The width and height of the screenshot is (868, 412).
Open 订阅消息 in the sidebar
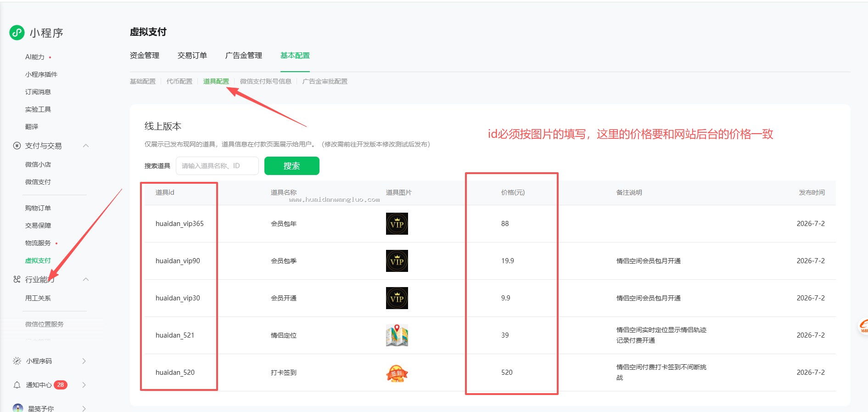(38, 92)
